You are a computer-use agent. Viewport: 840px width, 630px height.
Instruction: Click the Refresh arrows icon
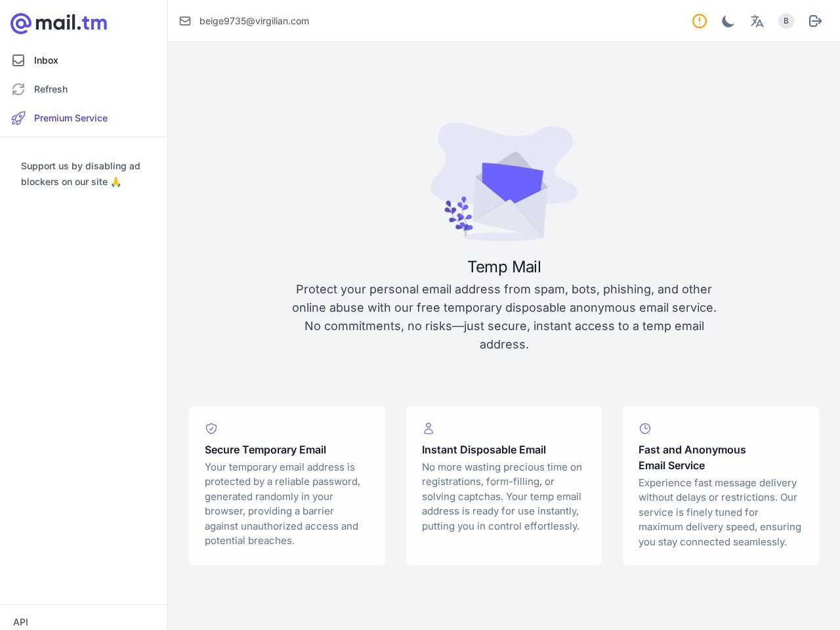pos(18,89)
